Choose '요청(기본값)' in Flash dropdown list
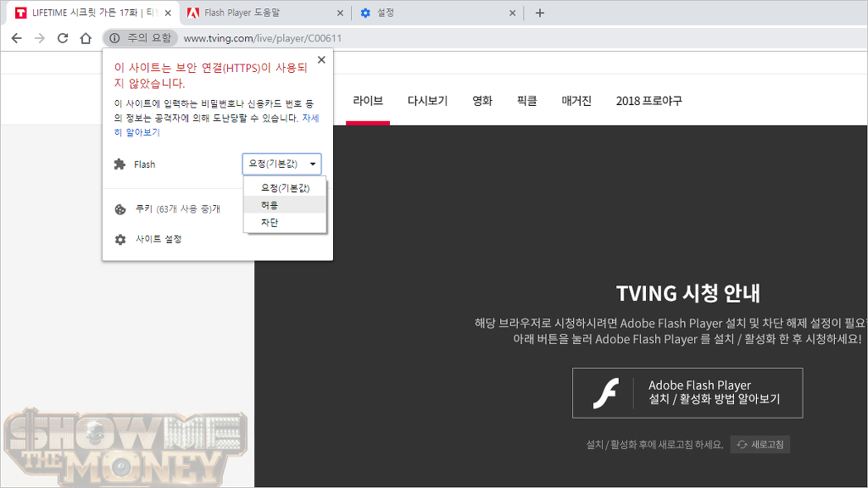The height and width of the screenshot is (488, 868). [285, 188]
